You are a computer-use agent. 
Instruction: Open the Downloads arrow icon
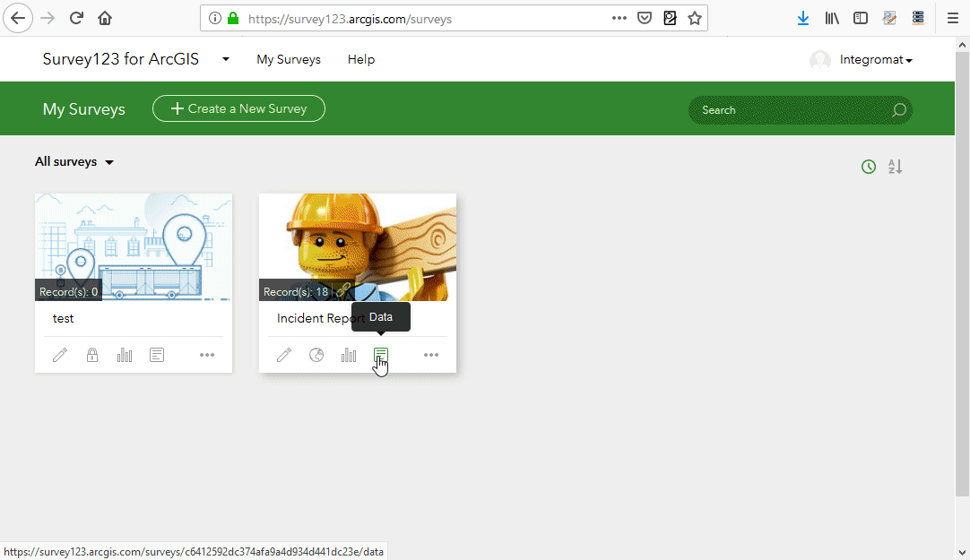click(x=803, y=19)
